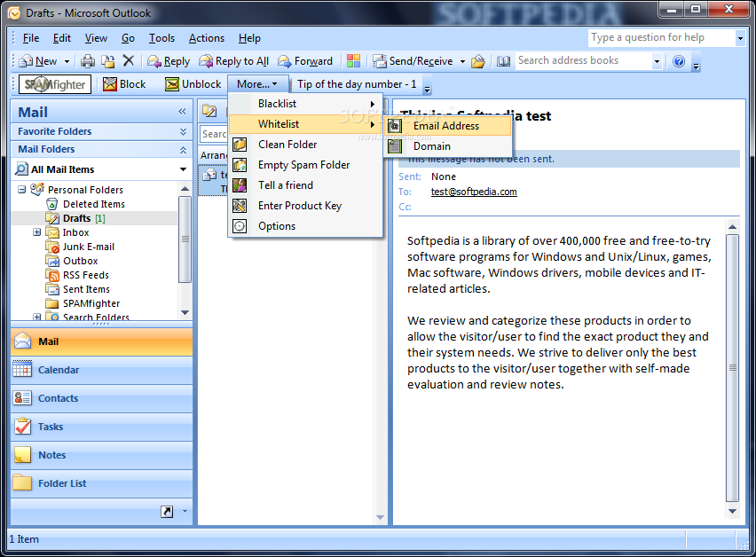Collapse the Personal Folders tree node
Image resolution: width=756 pixels, height=557 pixels.
point(21,190)
